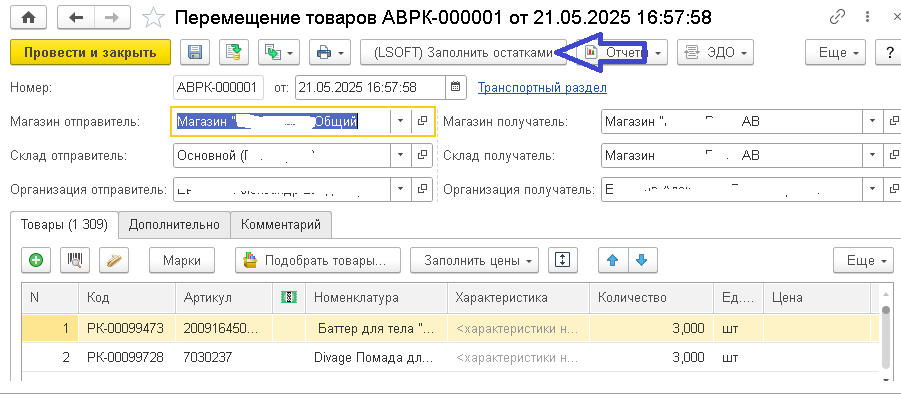This screenshot has height=394, width=901.
Task: Open Заполнить цены dropdown
Action: pos(474,260)
